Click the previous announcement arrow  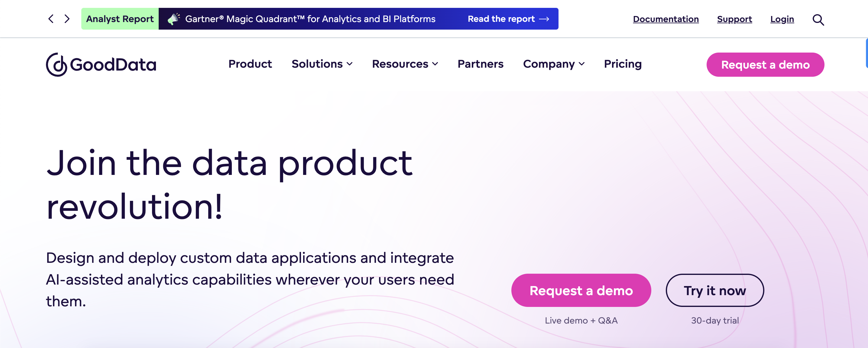coord(51,19)
